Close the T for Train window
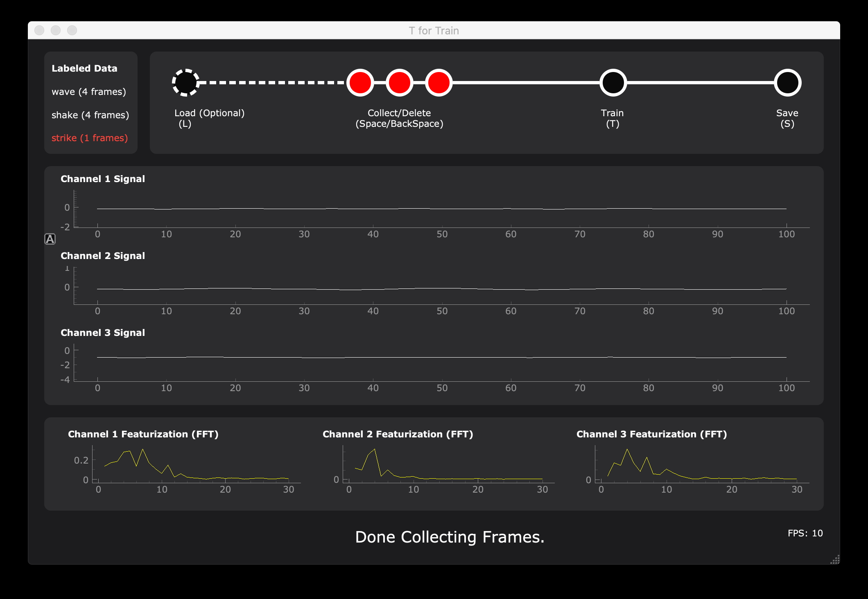This screenshot has width=868, height=599. tap(39, 30)
